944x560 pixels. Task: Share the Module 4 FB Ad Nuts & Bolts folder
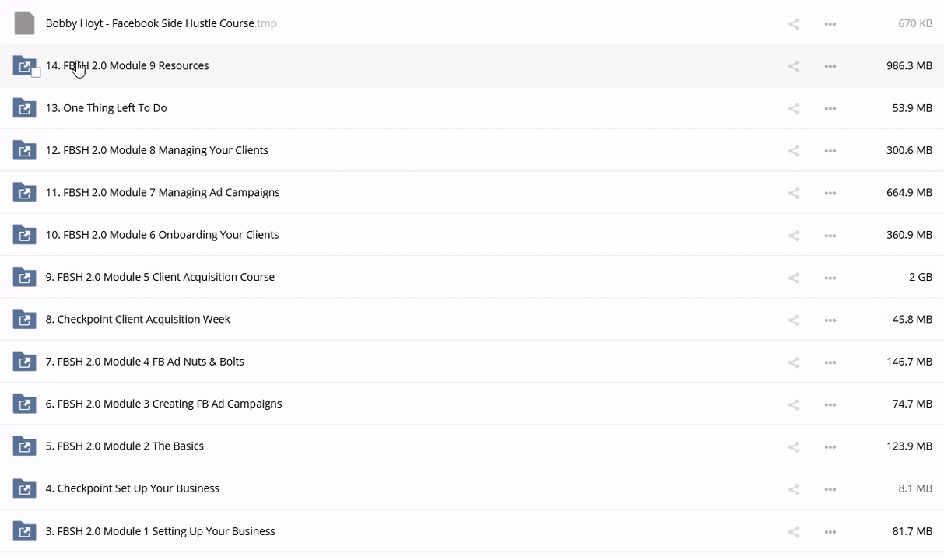tap(794, 362)
